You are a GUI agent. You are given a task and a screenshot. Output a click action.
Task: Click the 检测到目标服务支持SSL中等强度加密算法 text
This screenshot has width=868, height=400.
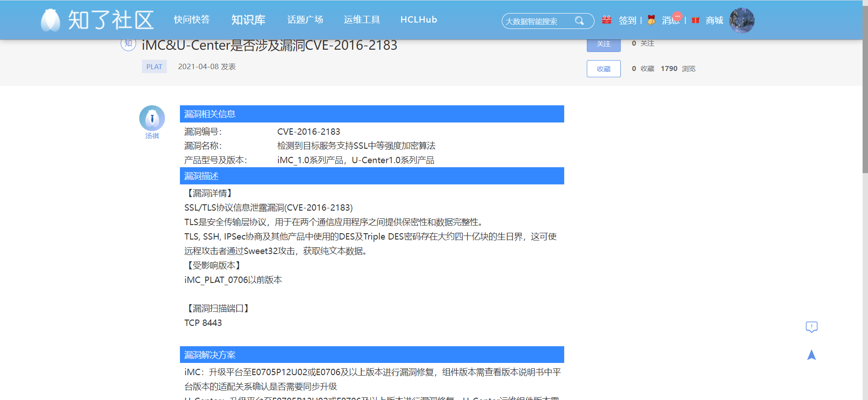356,146
